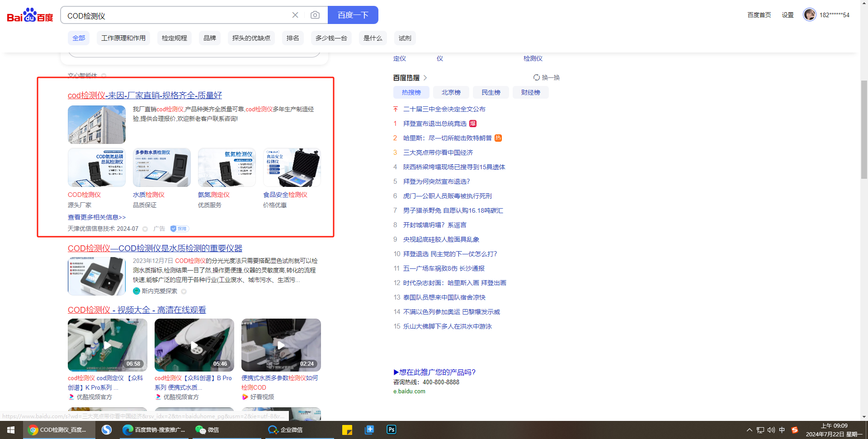Image resolution: width=868 pixels, height=439 pixels.
Task: Play the 02:24 water quality video
Action: (x=281, y=345)
